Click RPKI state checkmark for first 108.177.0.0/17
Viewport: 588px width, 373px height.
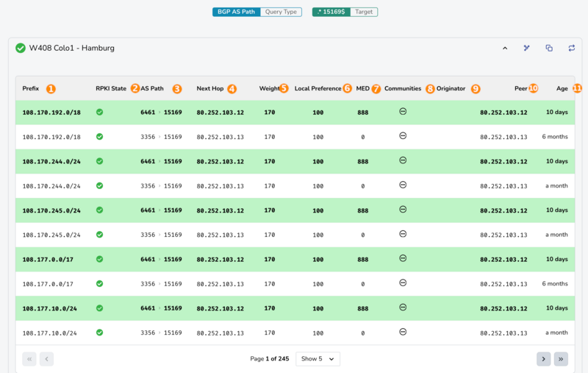point(99,259)
